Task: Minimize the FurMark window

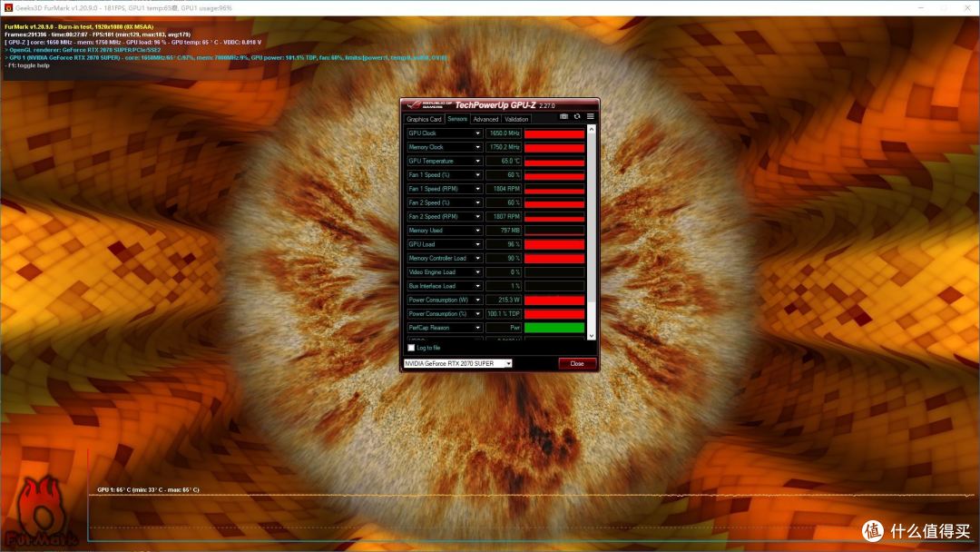Action: pyautogui.click(x=921, y=7)
